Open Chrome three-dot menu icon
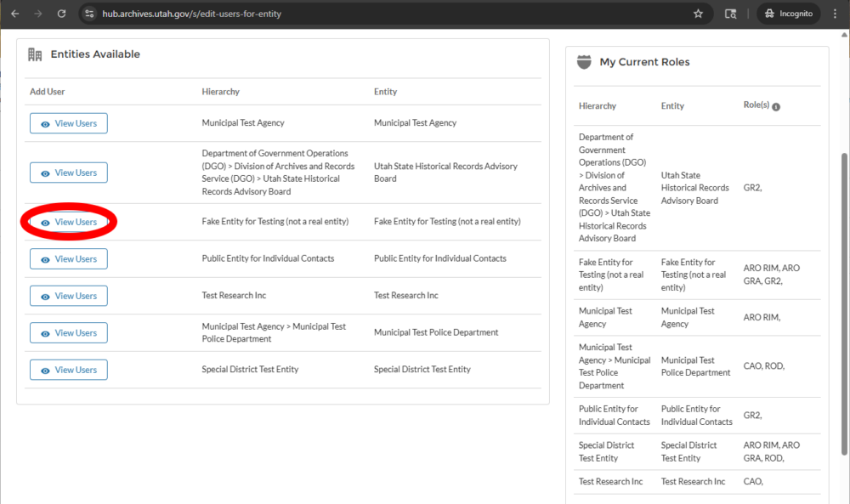This screenshot has width=850, height=504. click(x=835, y=14)
